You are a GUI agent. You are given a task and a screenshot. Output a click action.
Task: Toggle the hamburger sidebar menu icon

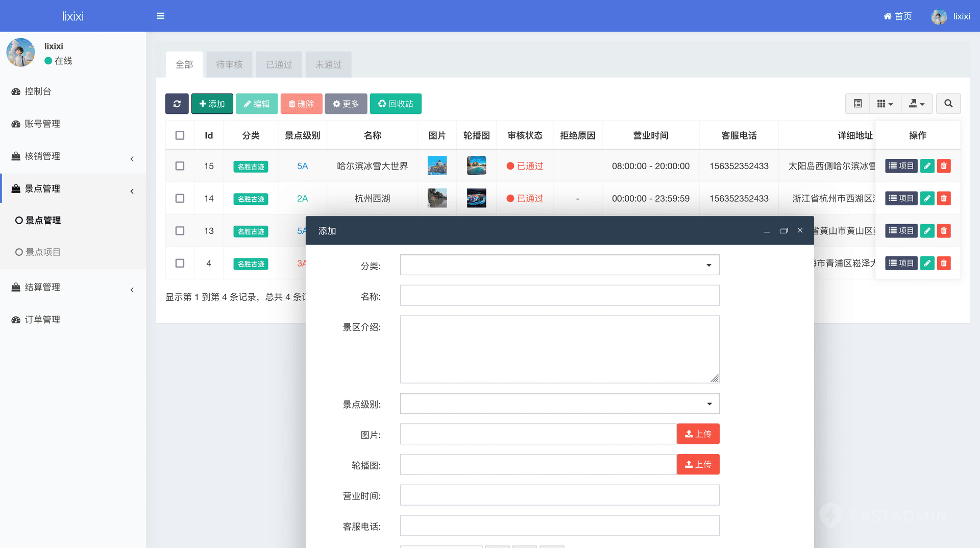coord(160,16)
